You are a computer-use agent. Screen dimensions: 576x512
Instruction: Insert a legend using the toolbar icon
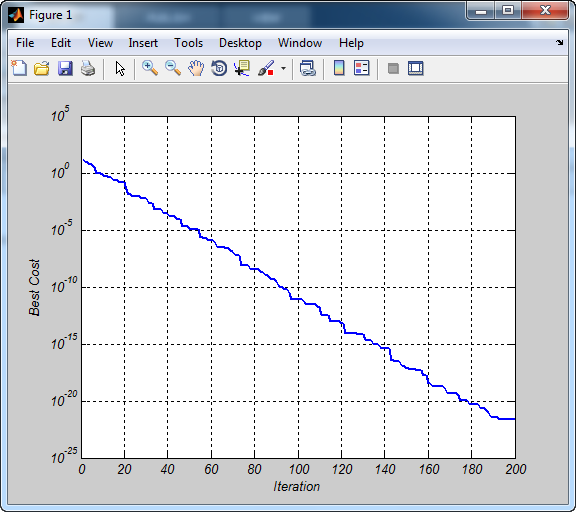click(362, 68)
